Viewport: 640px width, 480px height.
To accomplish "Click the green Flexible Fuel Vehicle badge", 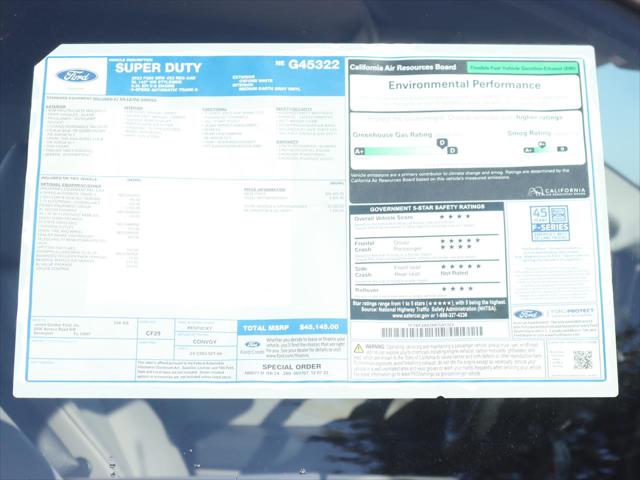I will pyautogui.click(x=522, y=68).
